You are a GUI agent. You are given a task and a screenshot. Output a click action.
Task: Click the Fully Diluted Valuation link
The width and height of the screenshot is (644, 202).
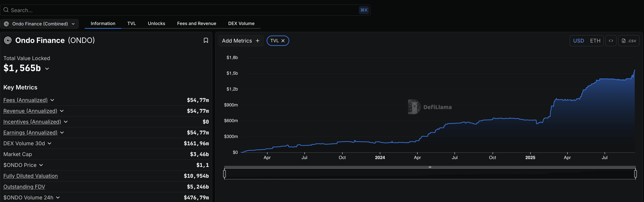[30, 176]
